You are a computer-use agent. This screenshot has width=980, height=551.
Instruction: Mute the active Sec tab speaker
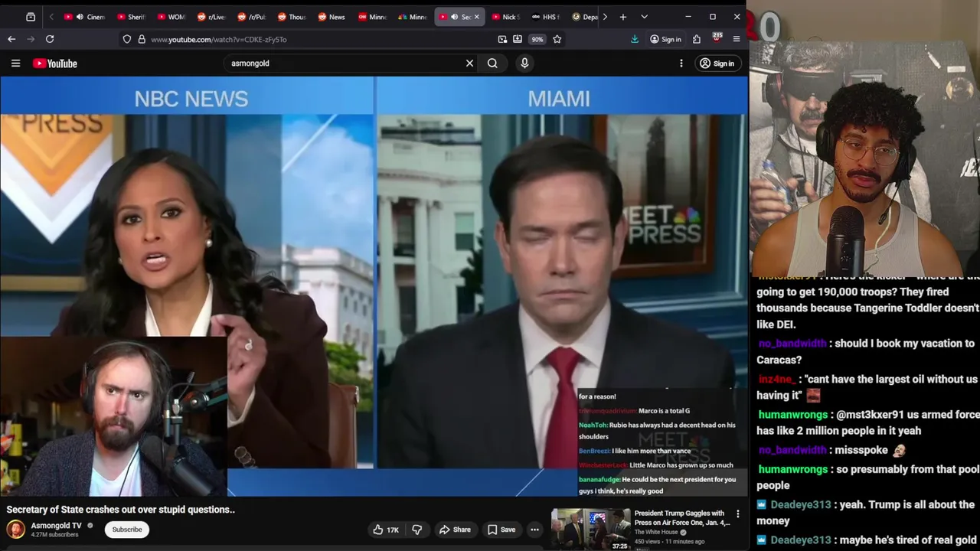454,17
